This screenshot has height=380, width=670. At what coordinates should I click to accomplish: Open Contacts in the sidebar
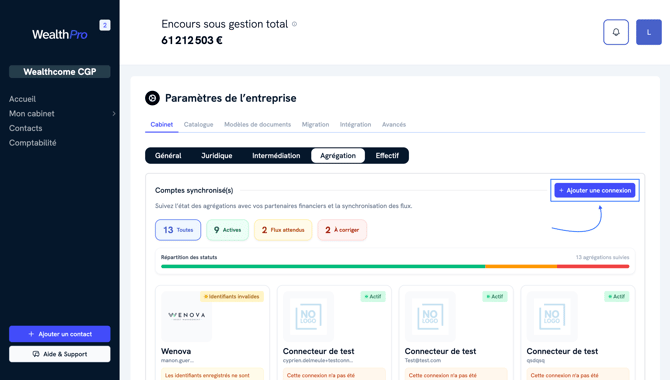coord(26,128)
